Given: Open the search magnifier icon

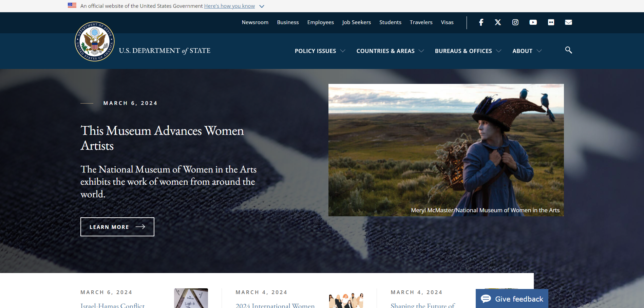Looking at the screenshot, I should coord(568,50).
